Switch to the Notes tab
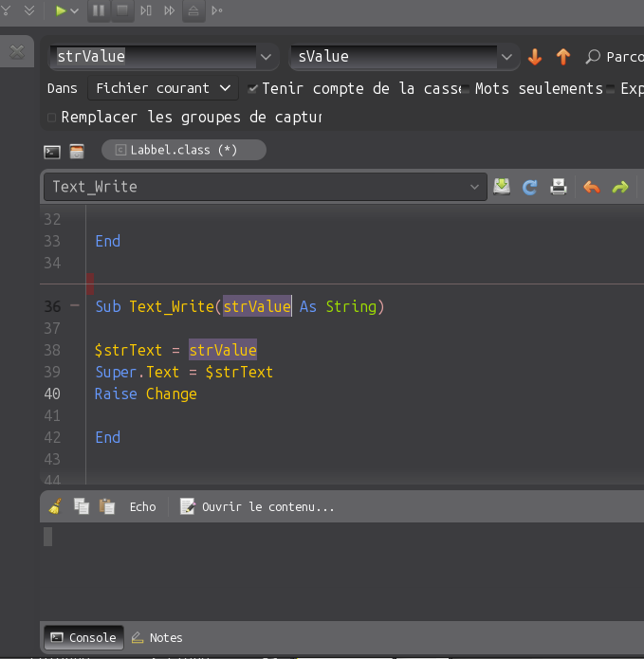Image resolution: width=644 pixels, height=659 pixels. [157, 637]
